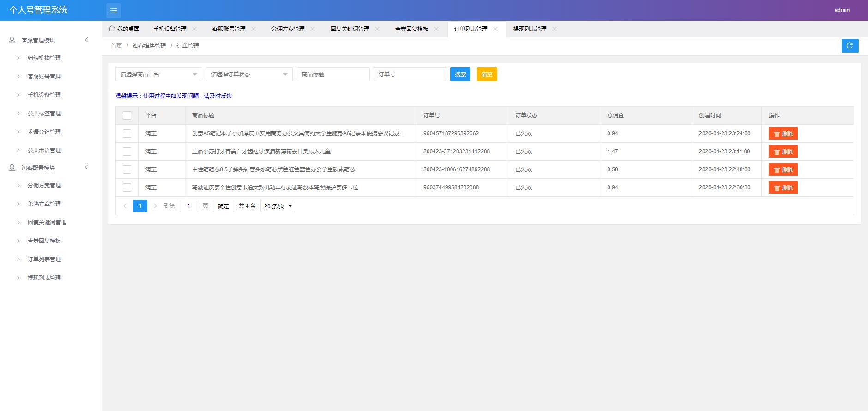The width and height of the screenshot is (868, 411).
Task: Close the 客服账号管理 tab
Action: (253, 29)
